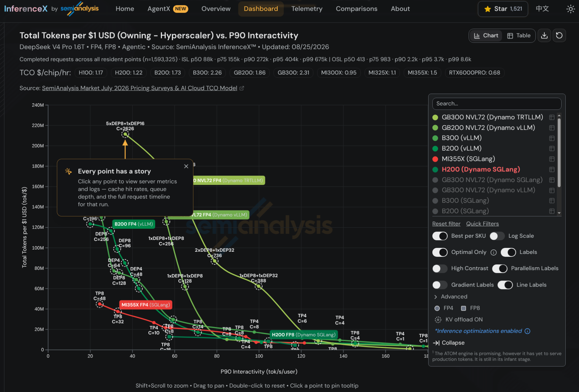Collapse the legend panel

pyautogui.click(x=449, y=343)
